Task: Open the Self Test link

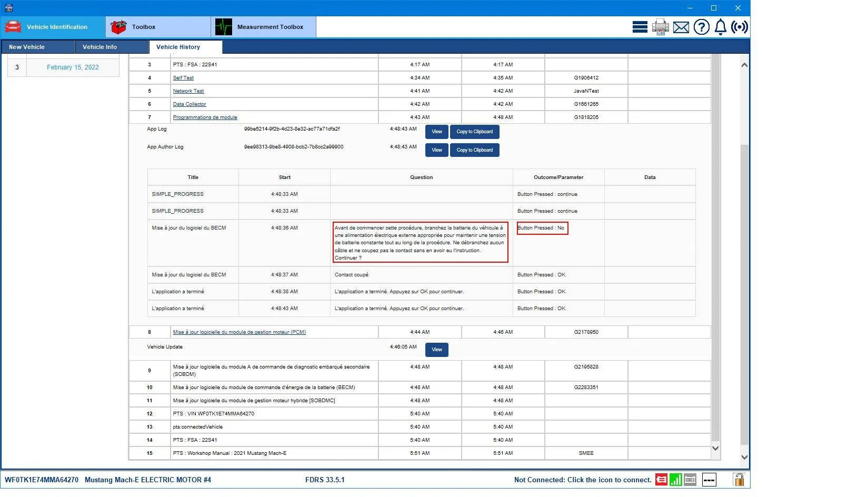Action: (183, 78)
